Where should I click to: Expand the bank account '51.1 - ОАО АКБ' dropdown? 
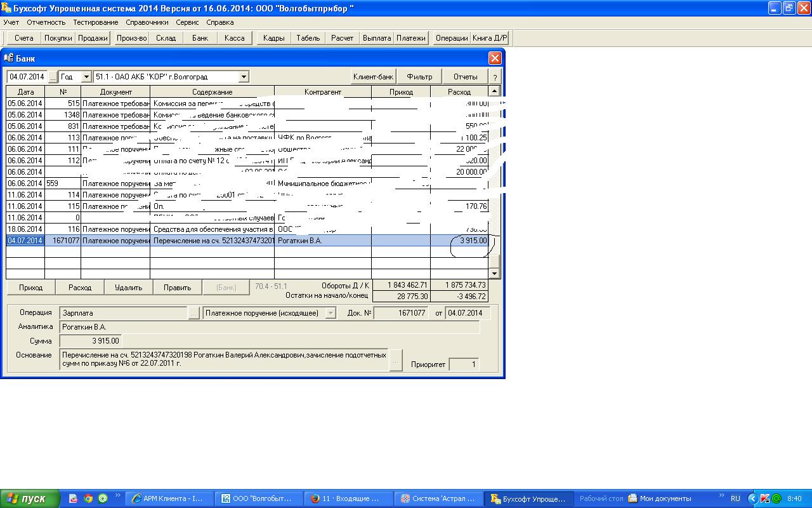(243, 77)
